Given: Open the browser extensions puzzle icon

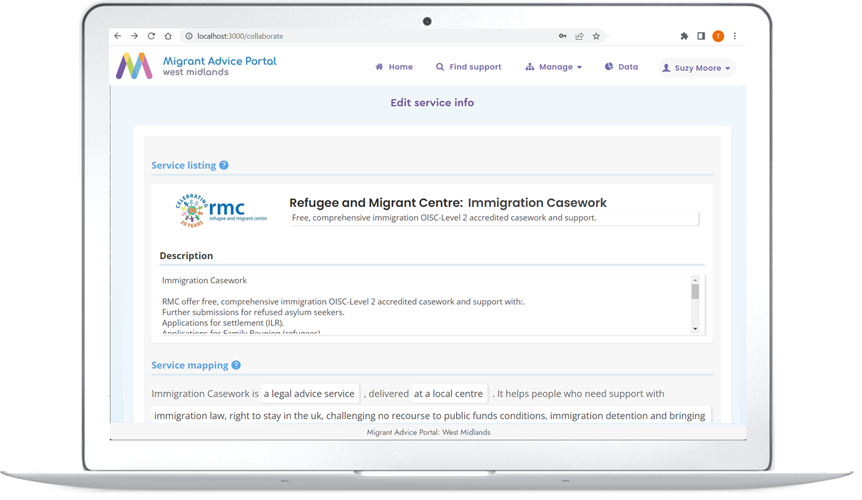Looking at the screenshot, I should [x=684, y=36].
